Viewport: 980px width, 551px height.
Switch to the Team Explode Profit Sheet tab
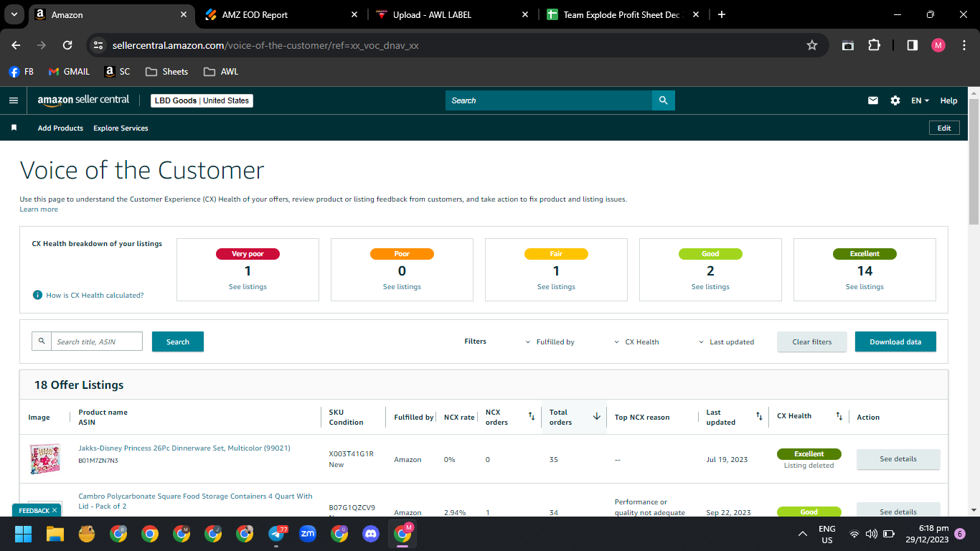point(623,14)
